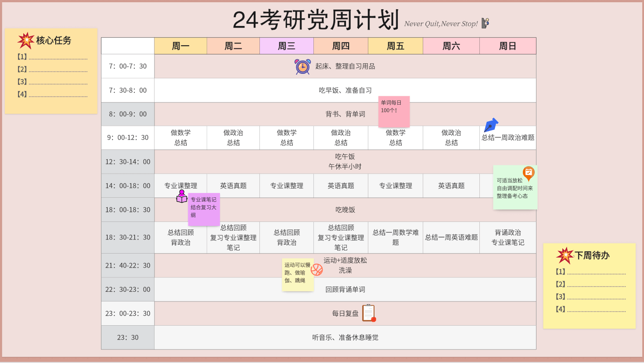Screen dimensions: 644x363
Task: Select the blue pen icon above 总结一周政治难题
Action: pyautogui.click(x=491, y=125)
